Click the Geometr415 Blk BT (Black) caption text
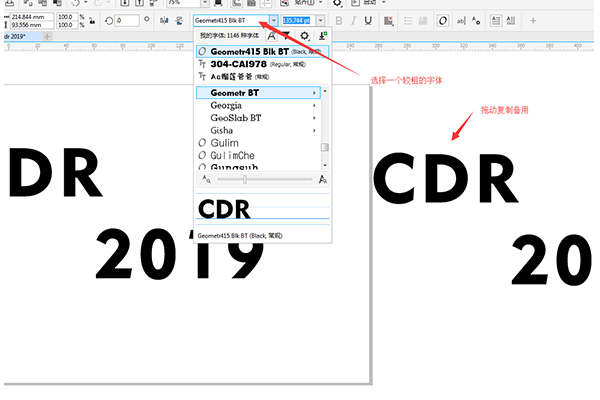 [x=240, y=236]
